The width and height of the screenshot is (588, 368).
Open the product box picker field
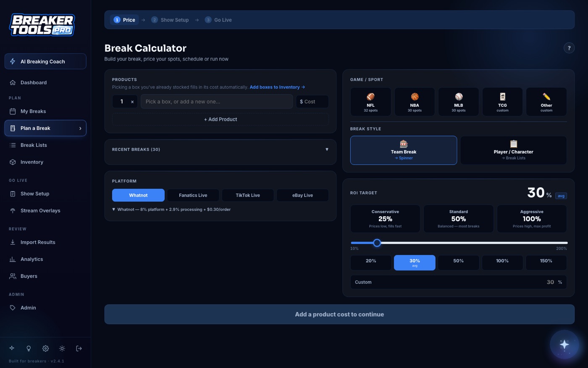[217, 102]
